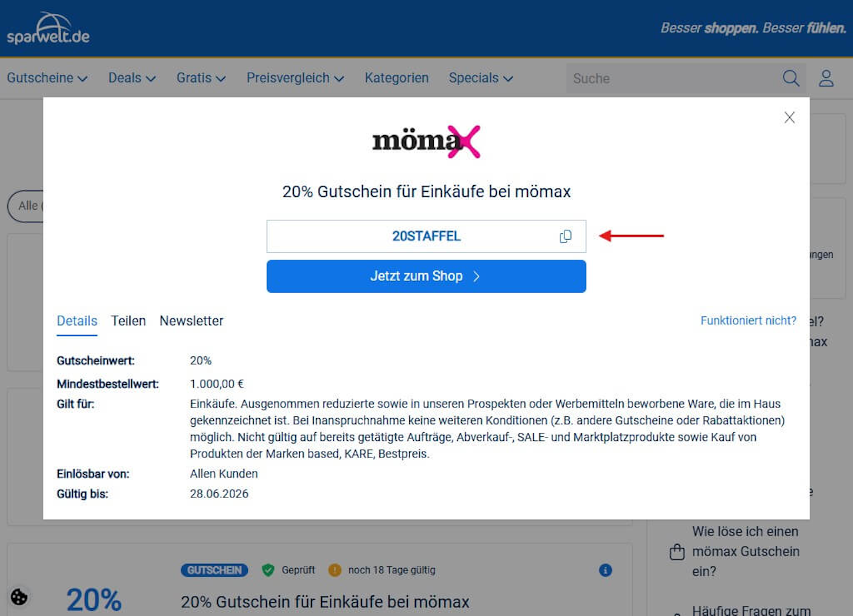Expand the Gutscheine dropdown menu
Viewport: 853px width, 616px height.
point(47,78)
